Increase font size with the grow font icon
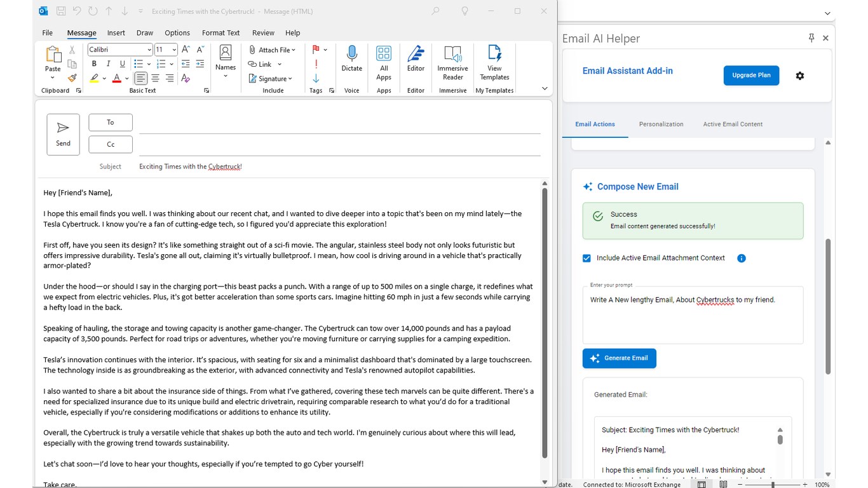 pos(186,50)
